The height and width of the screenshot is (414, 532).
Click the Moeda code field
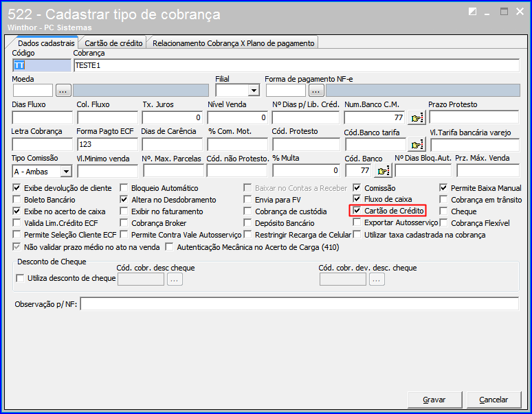[33, 91]
